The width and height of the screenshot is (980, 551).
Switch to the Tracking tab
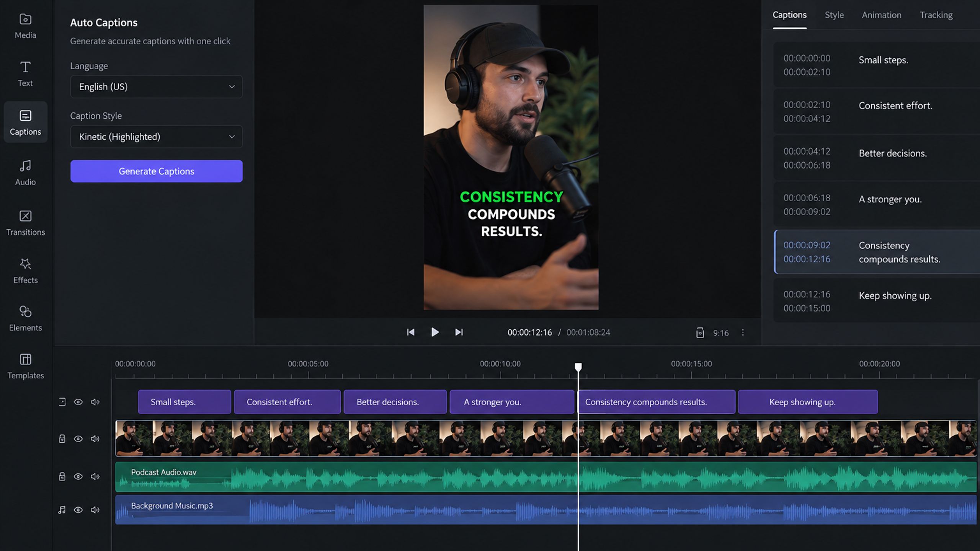[x=936, y=15]
